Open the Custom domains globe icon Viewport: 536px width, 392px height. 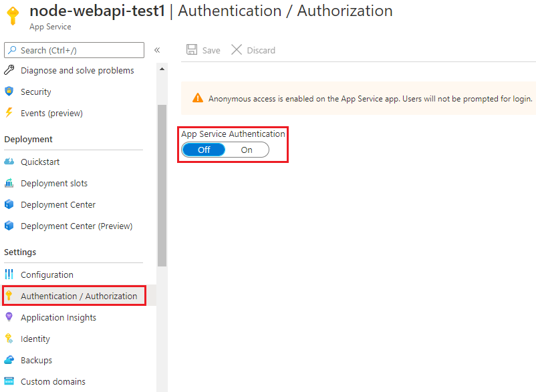tap(9, 381)
